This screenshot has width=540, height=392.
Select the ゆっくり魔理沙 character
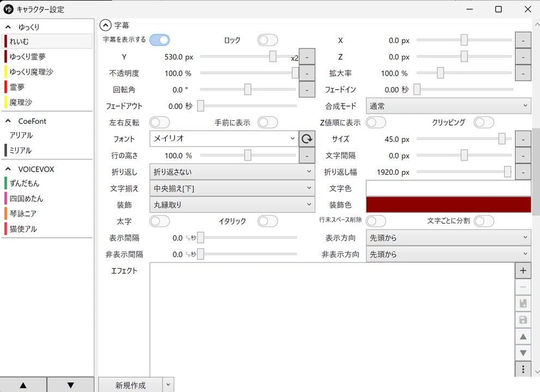47,71
